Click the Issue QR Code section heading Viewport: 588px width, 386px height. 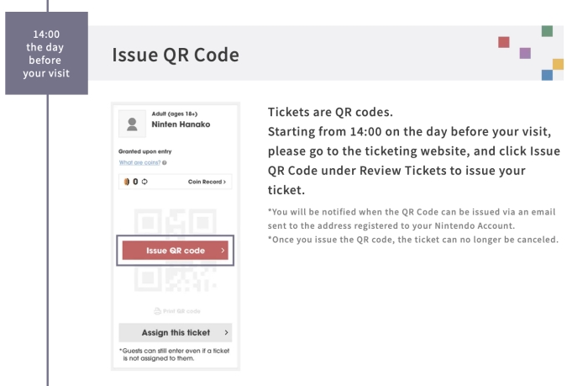click(176, 55)
